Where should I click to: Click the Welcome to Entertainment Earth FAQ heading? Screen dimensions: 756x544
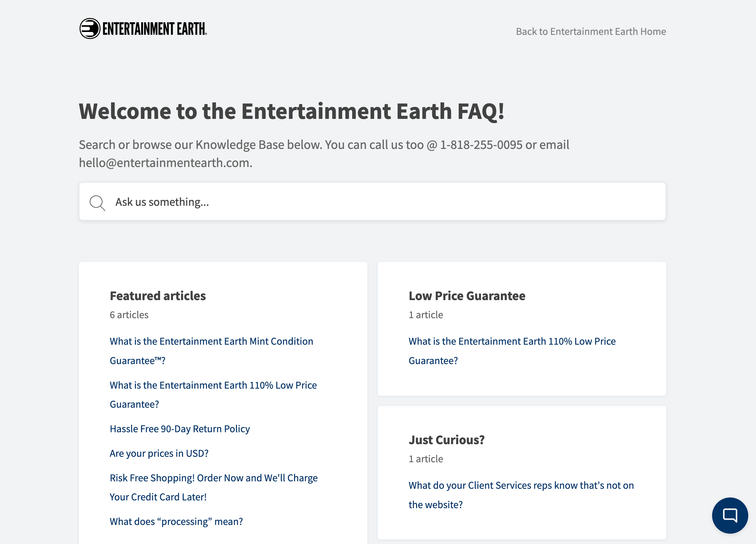[291, 111]
